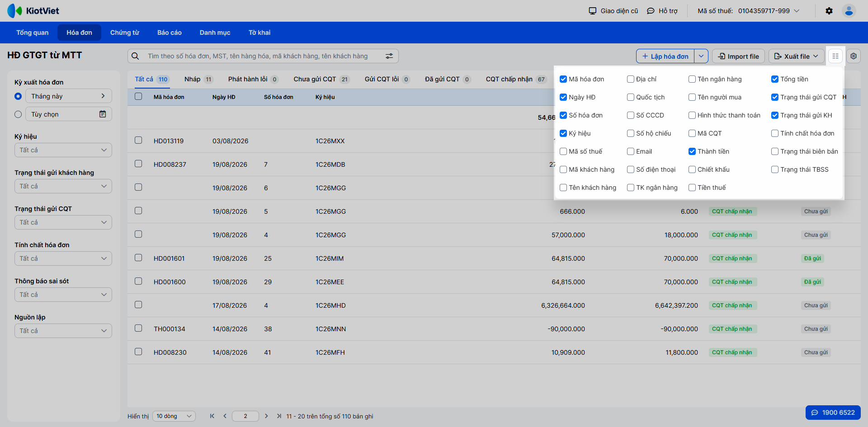Click 1C26MIM symbol cell
The image size is (868, 427).
pyautogui.click(x=330, y=258)
